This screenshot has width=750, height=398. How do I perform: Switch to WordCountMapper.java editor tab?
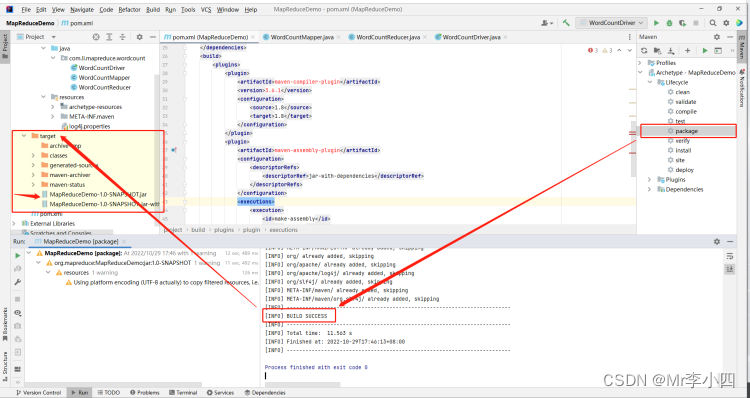[301, 37]
